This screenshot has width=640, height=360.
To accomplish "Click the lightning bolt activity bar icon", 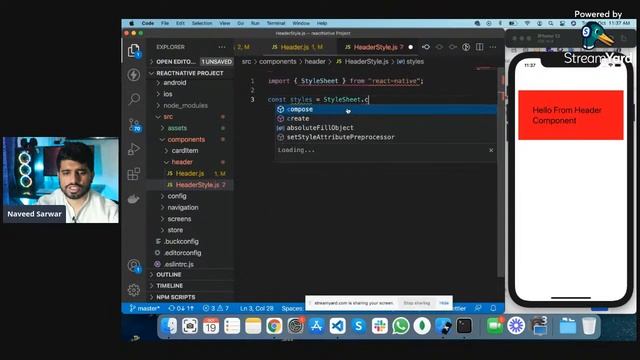I will (x=134, y=75).
